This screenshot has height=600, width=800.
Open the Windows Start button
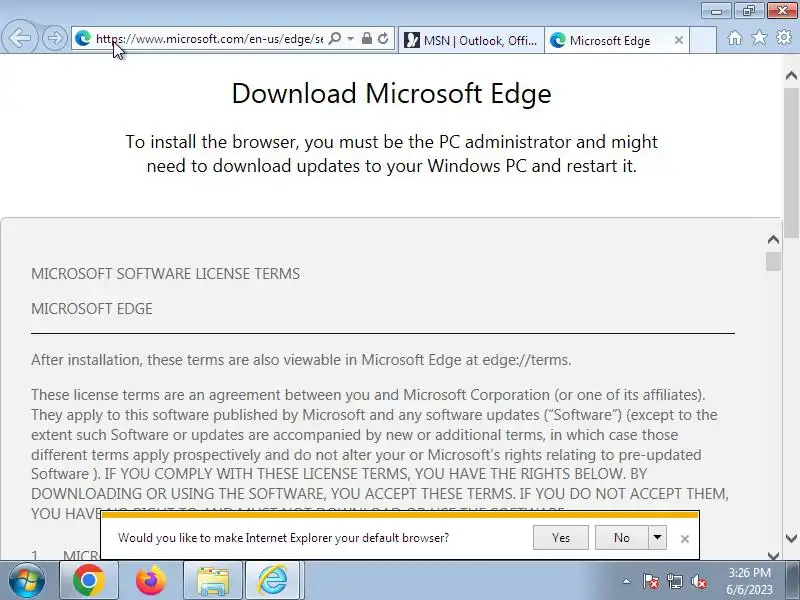tap(27, 580)
